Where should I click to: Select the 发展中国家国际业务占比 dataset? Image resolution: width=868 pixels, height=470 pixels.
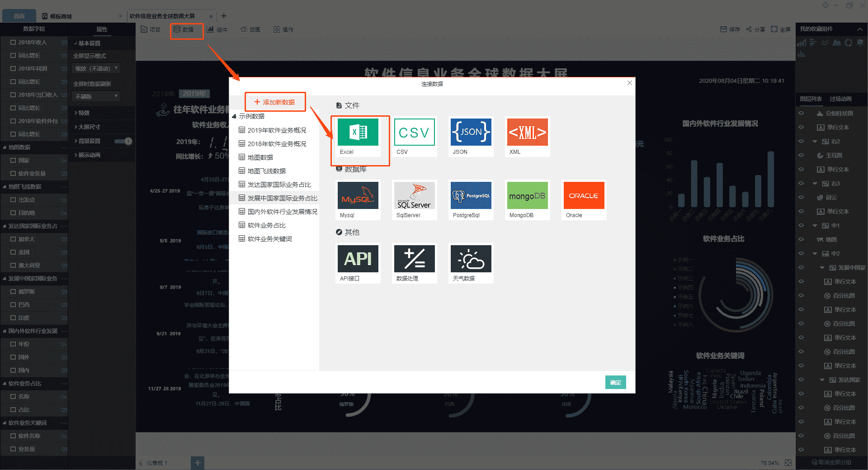point(278,198)
